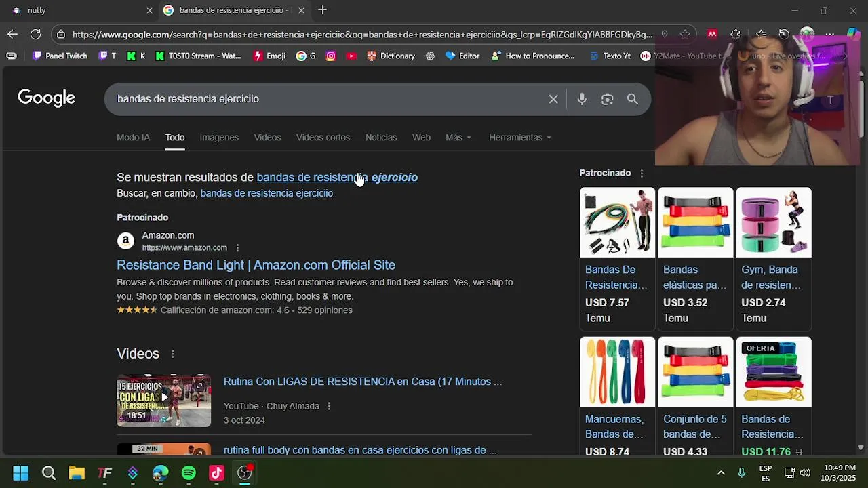Open OFERTA Bandas de Resistencia product
The width and height of the screenshot is (868, 488).
tap(774, 396)
